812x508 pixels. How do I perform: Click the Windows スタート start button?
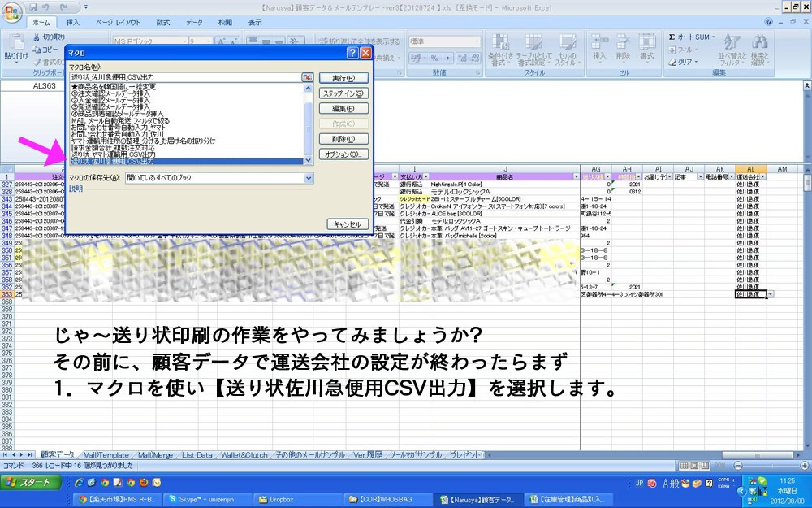(x=31, y=483)
